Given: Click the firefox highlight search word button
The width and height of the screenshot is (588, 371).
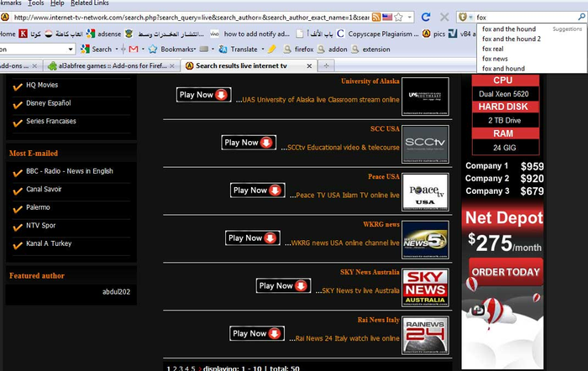Looking at the screenshot, I should click(x=298, y=49).
